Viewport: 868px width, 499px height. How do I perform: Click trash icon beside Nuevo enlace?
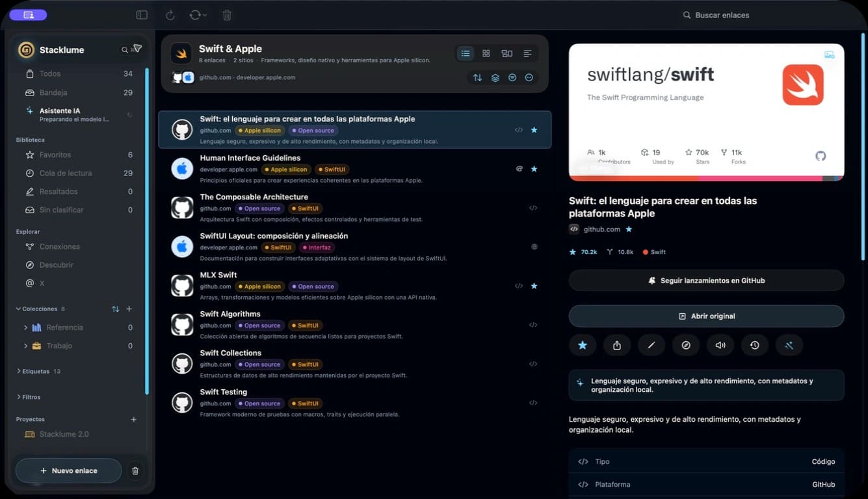click(x=135, y=470)
